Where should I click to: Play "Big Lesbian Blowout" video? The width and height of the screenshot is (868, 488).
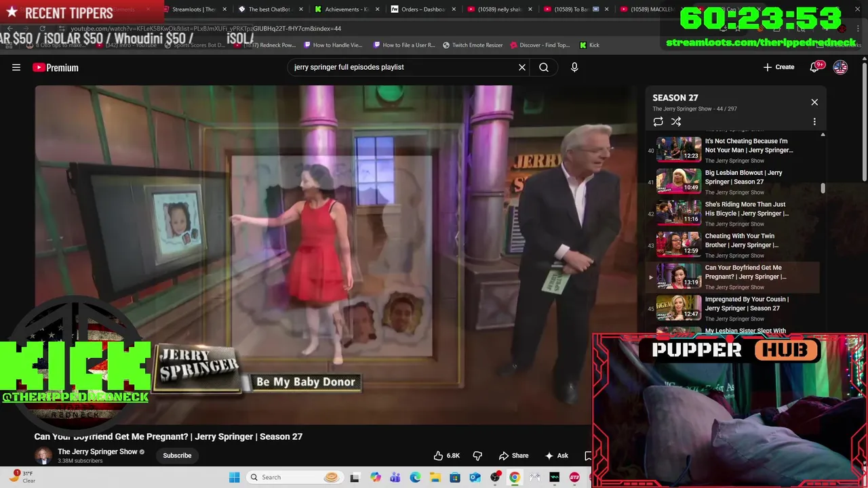(732, 181)
